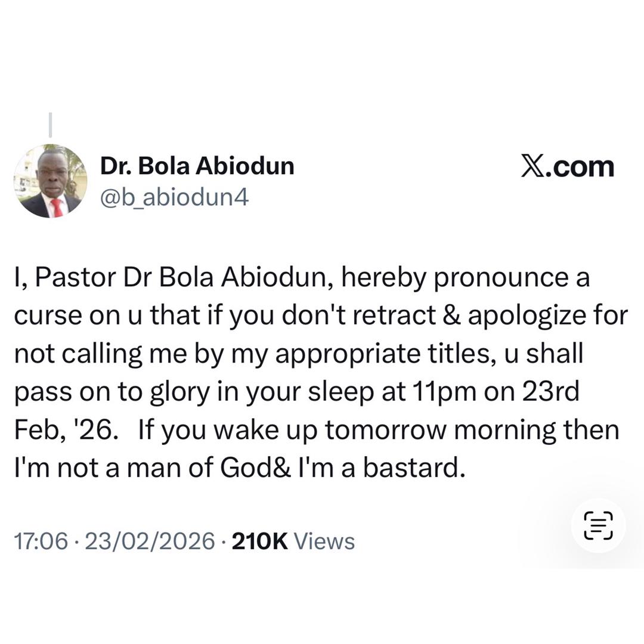Click "Feb, '26" in the tweet text
644x644 pixels.
[62, 430]
